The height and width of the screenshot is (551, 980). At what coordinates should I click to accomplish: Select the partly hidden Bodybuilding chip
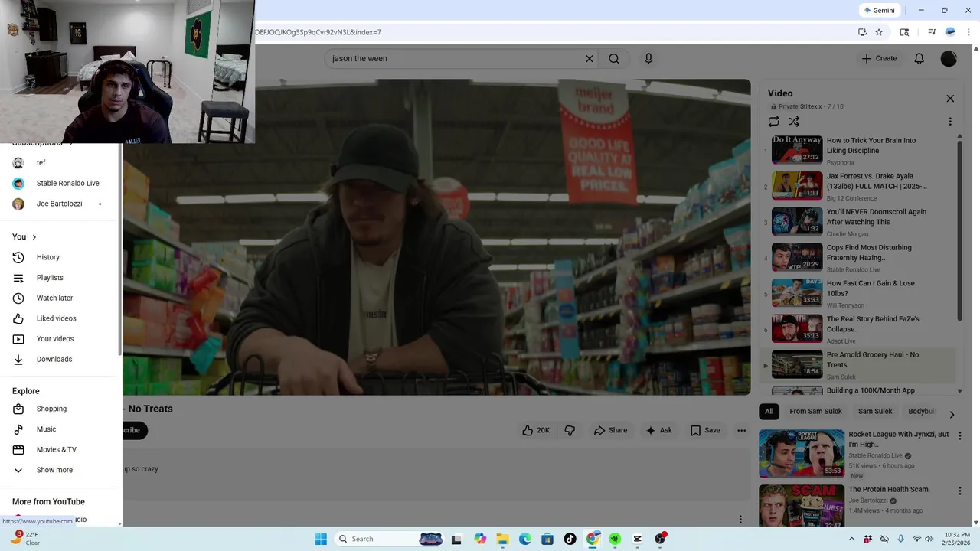coord(921,412)
